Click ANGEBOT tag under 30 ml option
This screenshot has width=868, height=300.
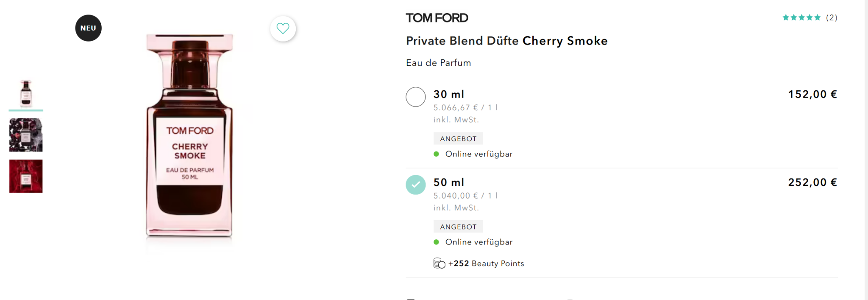click(x=458, y=139)
